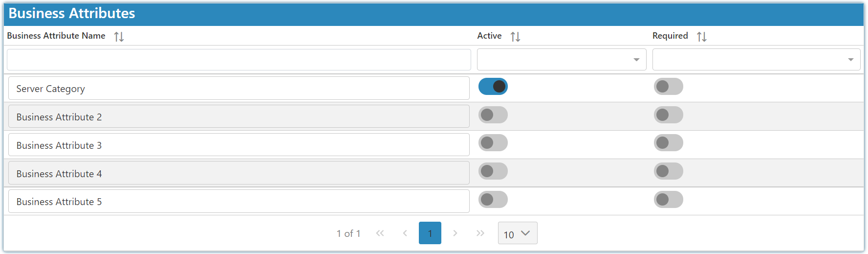Enable Required for Business Attribute 3

668,143
